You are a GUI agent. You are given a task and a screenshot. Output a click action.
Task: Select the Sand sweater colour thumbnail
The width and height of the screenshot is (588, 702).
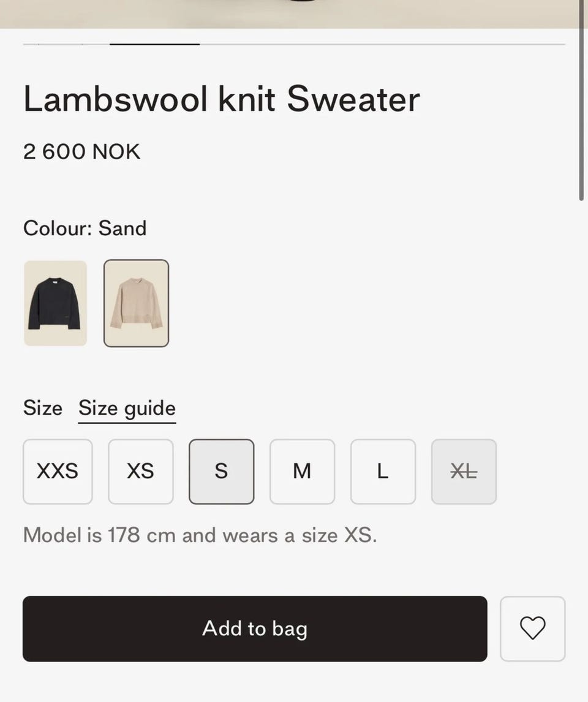137,303
